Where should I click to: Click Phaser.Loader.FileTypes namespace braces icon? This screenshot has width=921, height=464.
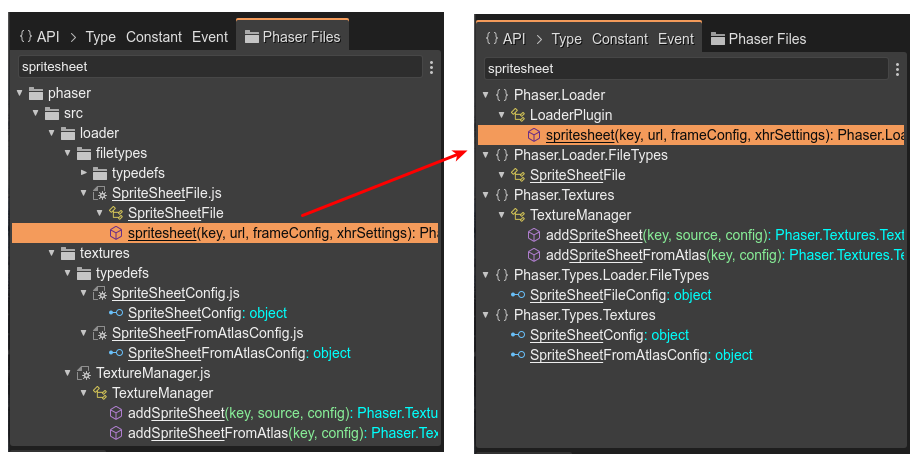coord(502,155)
